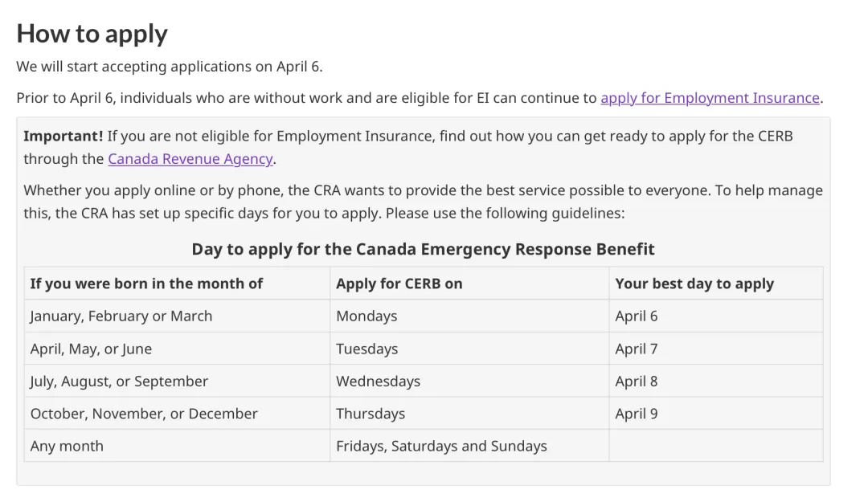Click the 'Apply for CERB on' column header
Image resolution: width=868 pixels, height=502 pixels.
(x=469, y=284)
